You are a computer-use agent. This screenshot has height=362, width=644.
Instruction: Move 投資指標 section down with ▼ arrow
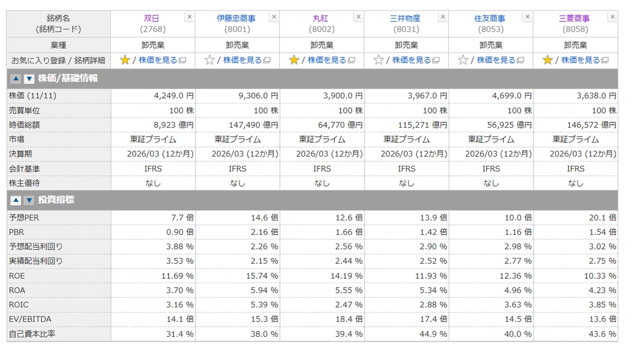coord(29,200)
